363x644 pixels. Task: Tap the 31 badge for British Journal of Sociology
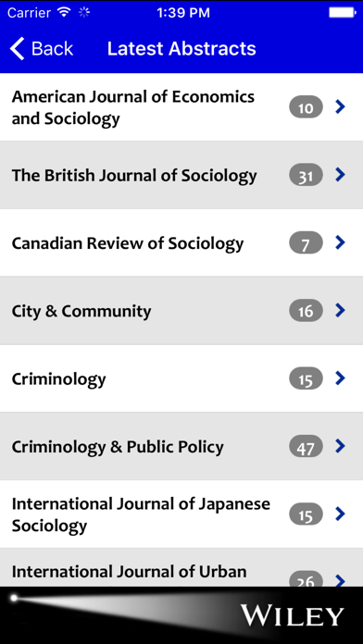tap(306, 175)
